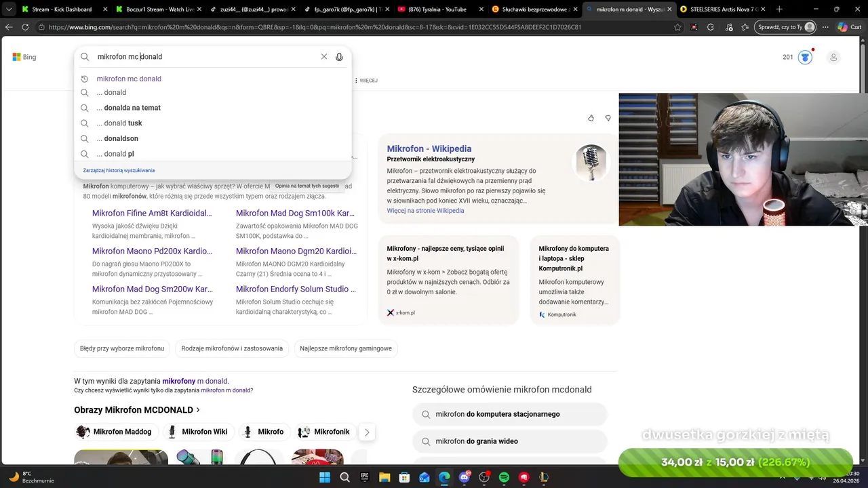Open the Komputronik.pl microphones card
Screen dimensions: 868x488
tap(575, 280)
